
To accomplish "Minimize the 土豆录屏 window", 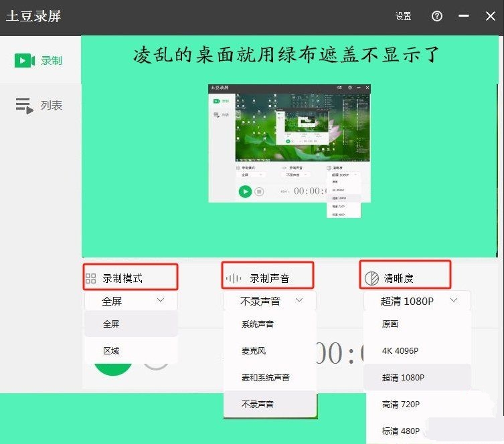I will 463,16.
